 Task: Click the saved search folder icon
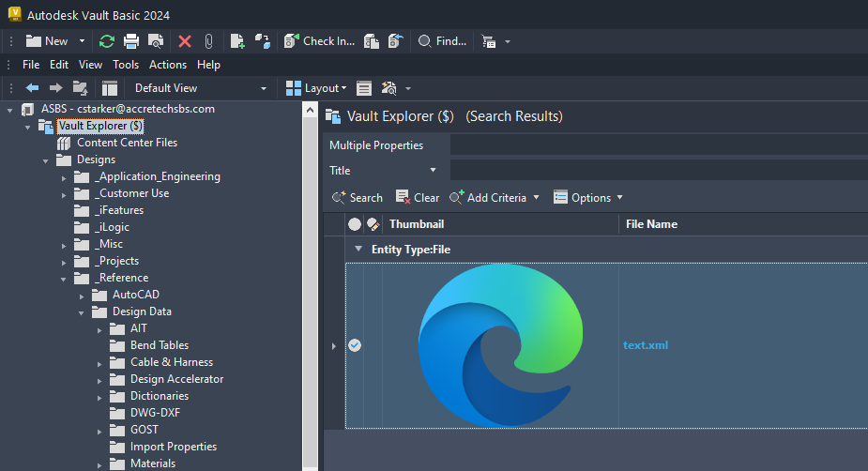pyautogui.click(x=389, y=88)
